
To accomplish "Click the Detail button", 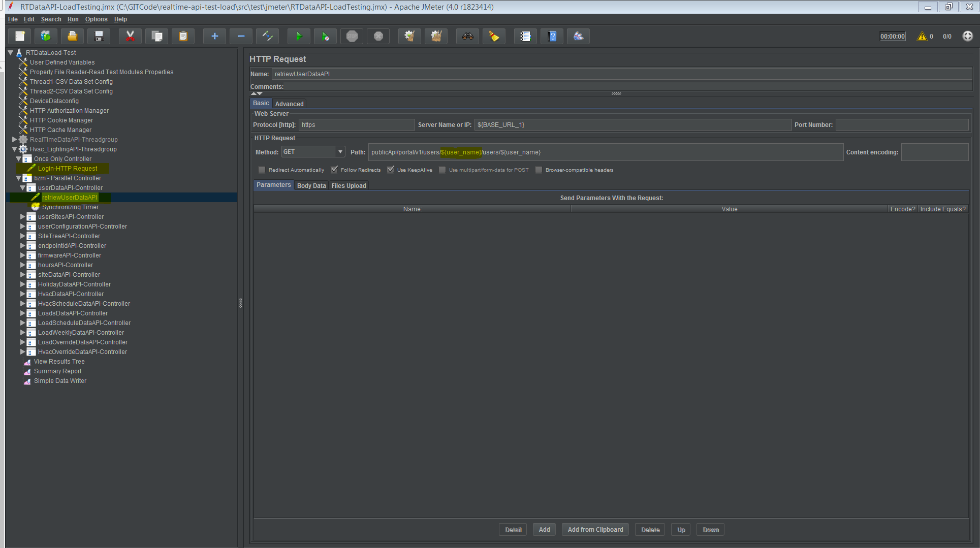I will [513, 530].
